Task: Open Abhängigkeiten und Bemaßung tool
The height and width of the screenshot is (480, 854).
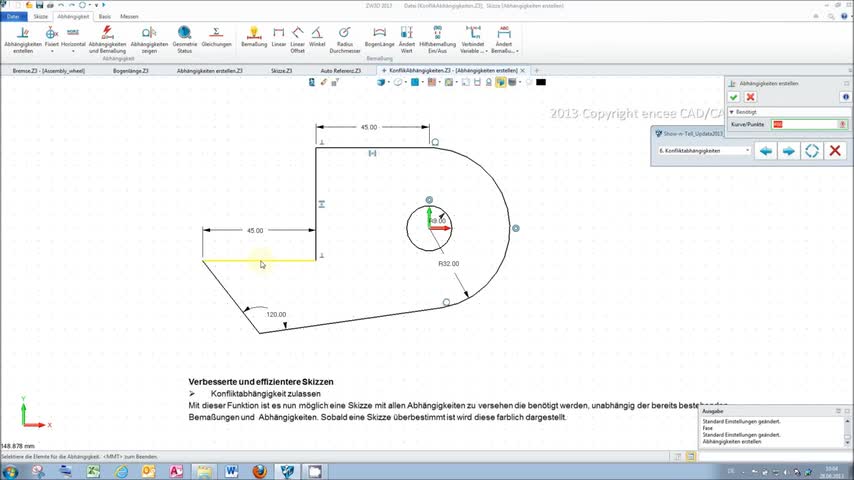Action: click(107, 39)
